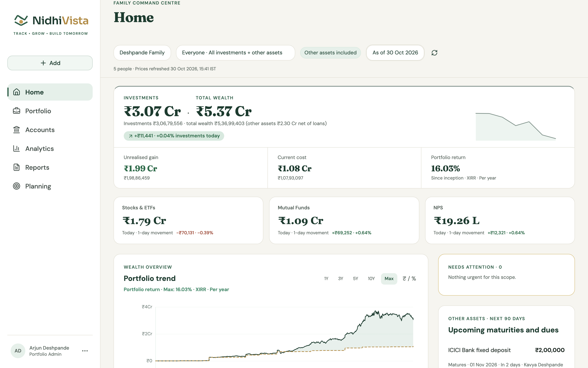
Task: Click the Home house icon in sidebar
Action: (x=17, y=92)
